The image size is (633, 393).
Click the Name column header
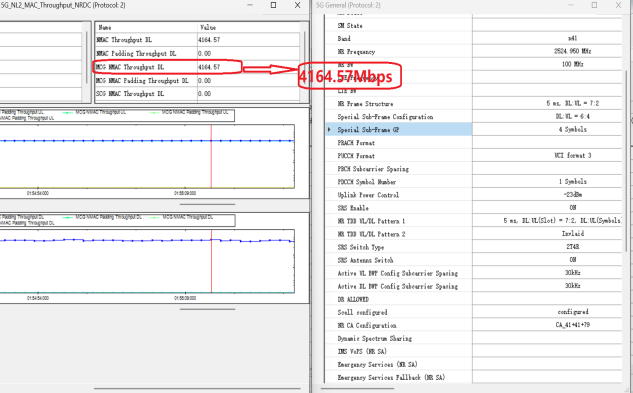(x=146, y=27)
